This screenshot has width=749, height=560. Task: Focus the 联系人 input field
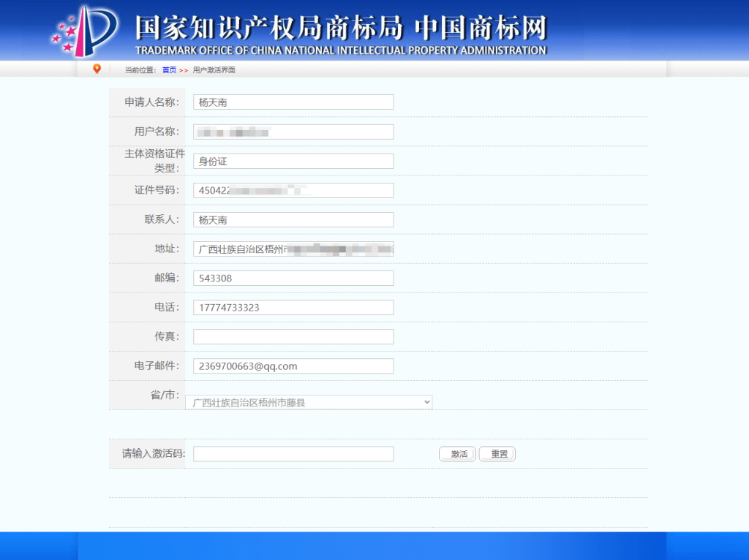(x=293, y=219)
